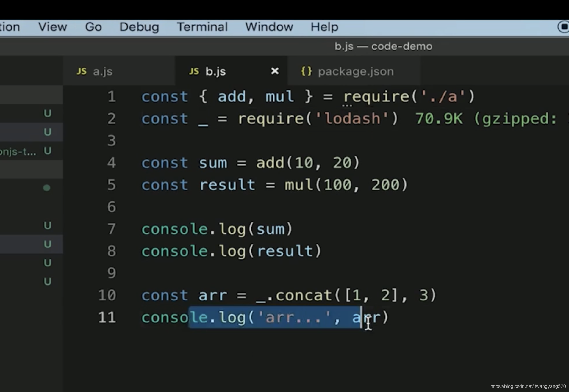Viewport: 569px width, 392px height.
Task: Click 'require' on line 1
Action: click(x=377, y=97)
